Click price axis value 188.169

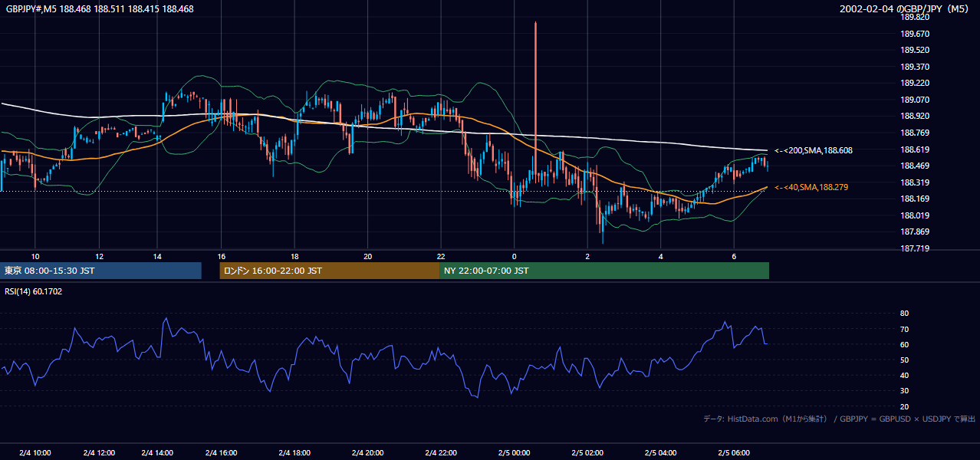click(x=914, y=199)
